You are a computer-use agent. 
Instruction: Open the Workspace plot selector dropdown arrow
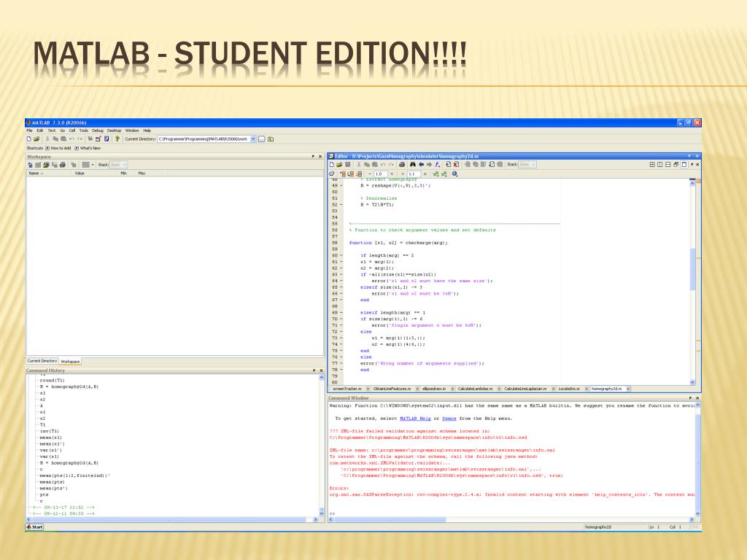[x=93, y=165]
